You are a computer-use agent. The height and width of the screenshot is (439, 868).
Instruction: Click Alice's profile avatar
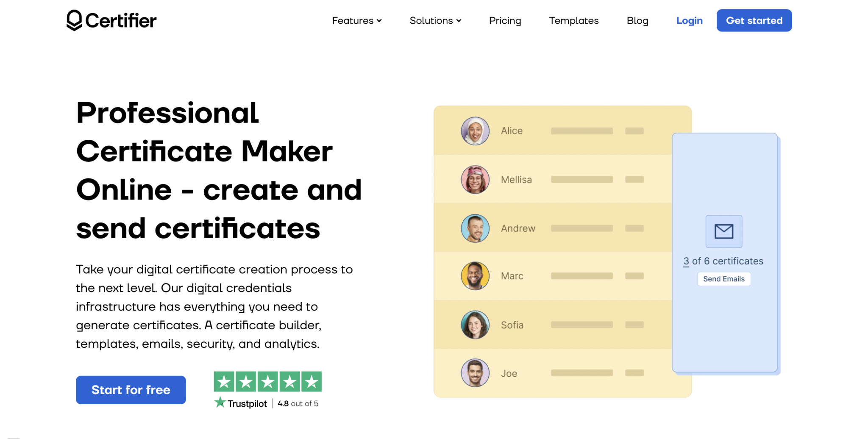pyautogui.click(x=475, y=131)
